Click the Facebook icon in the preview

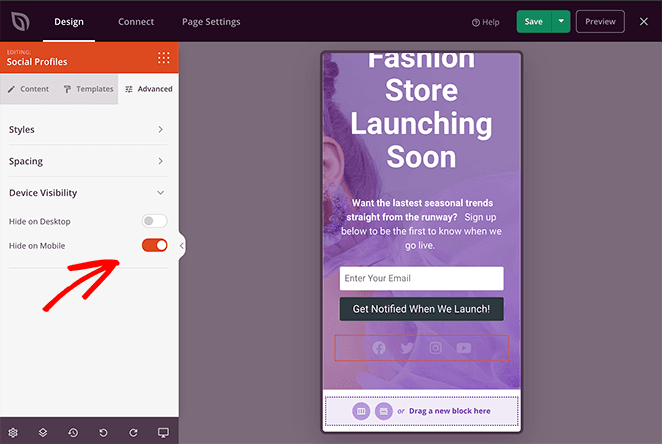[379, 348]
